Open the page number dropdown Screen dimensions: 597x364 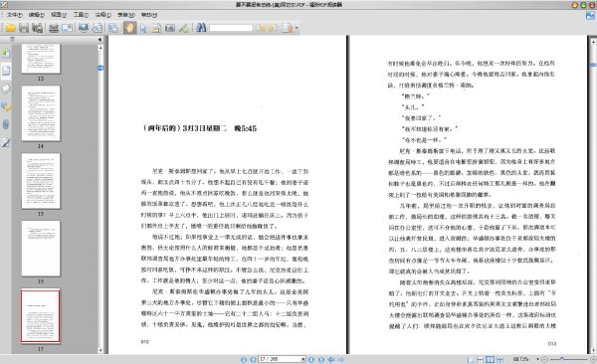click(303, 359)
